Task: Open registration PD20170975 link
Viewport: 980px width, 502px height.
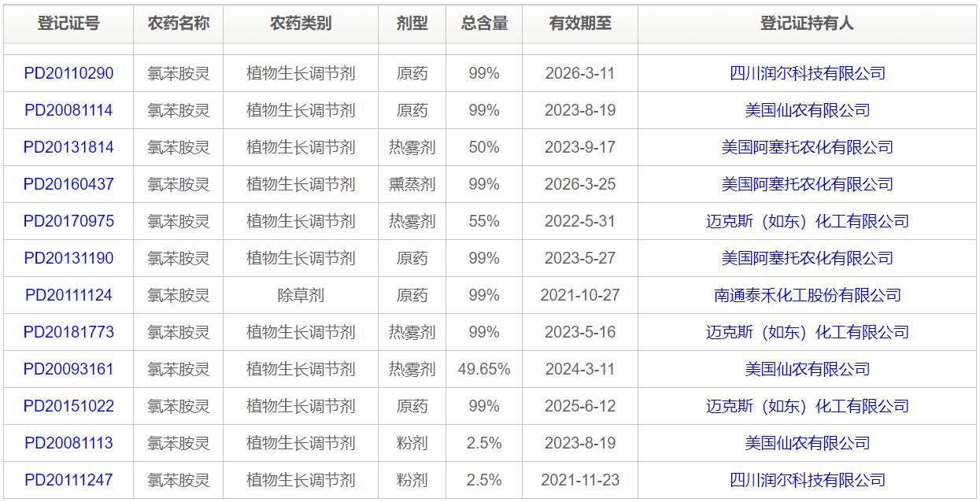Action: 68,221
